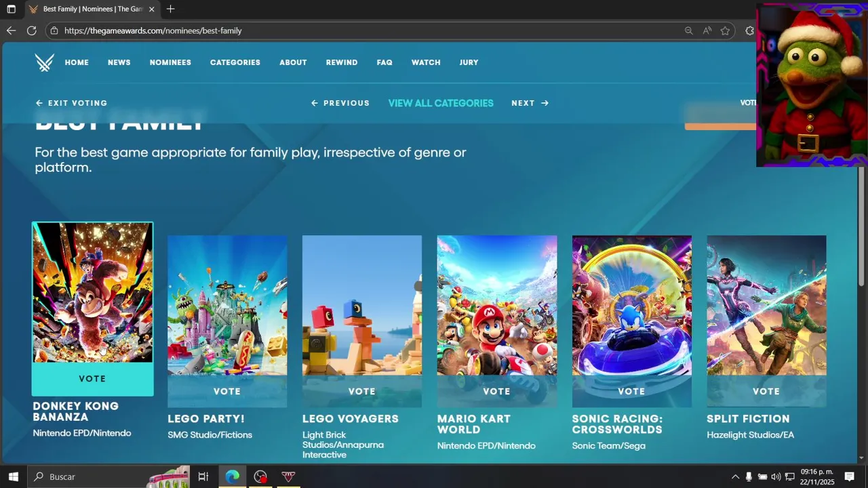Click the LEGO VOYAGERS title text
The width and height of the screenshot is (868, 488).
tap(351, 419)
